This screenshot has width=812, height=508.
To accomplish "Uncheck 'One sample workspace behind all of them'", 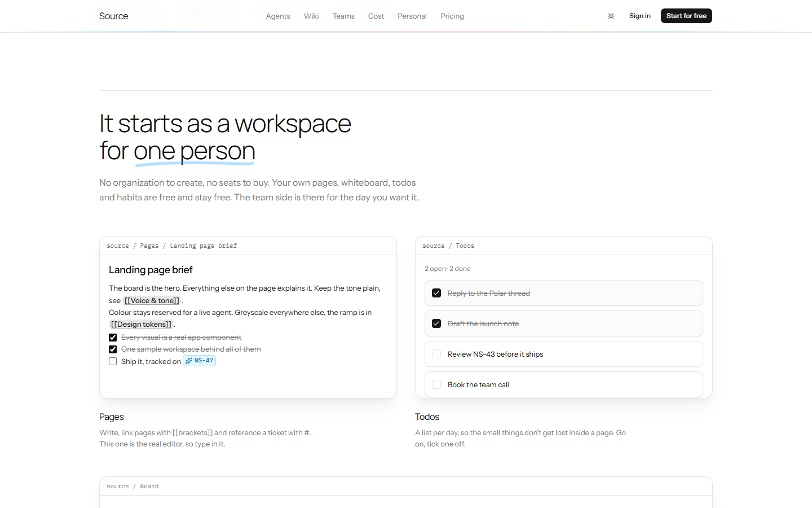I will coord(113,349).
